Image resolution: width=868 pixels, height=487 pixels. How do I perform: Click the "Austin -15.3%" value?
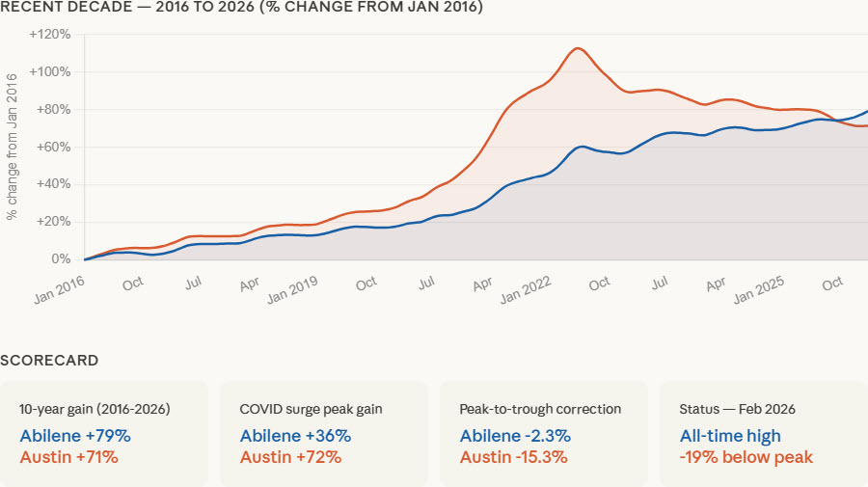pyautogui.click(x=513, y=457)
